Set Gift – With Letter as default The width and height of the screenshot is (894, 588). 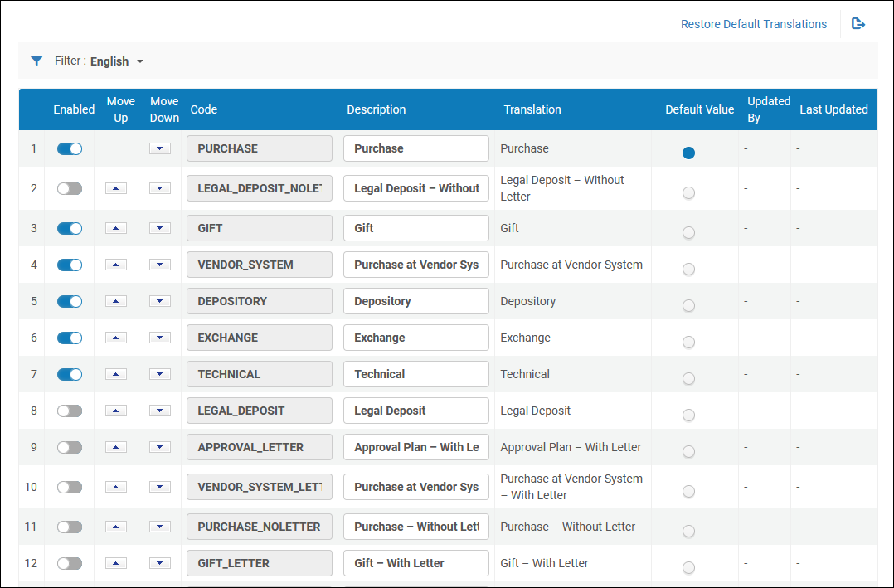688,568
